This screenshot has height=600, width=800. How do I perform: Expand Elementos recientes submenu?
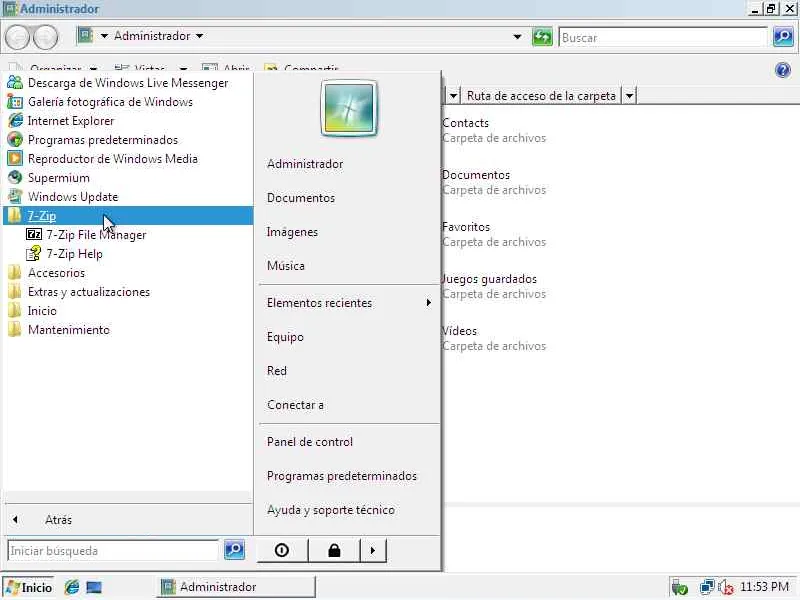point(348,303)
